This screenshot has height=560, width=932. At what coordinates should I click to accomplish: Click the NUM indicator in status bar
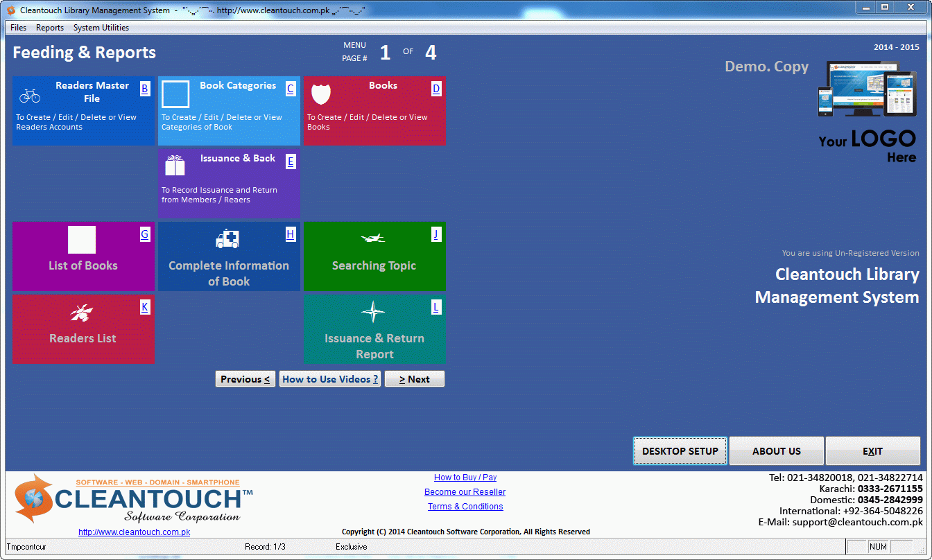878,548
